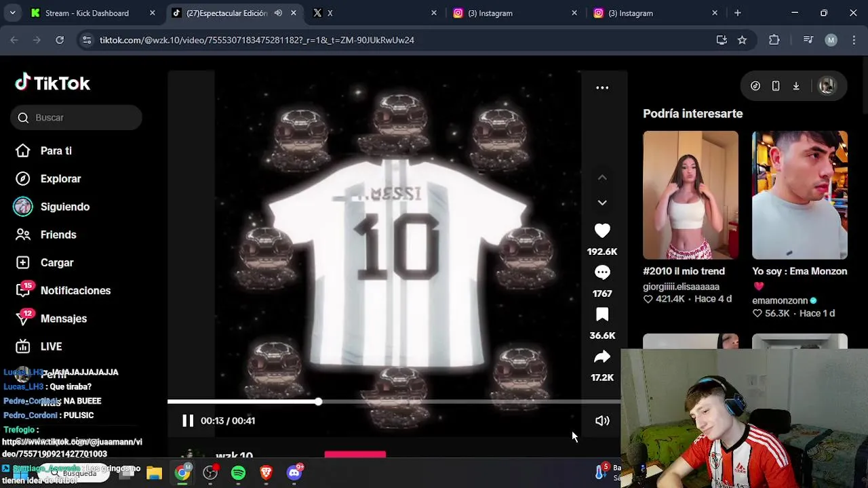Go to the next video
This screenshot has width=868, height=488.
point(602,203)
